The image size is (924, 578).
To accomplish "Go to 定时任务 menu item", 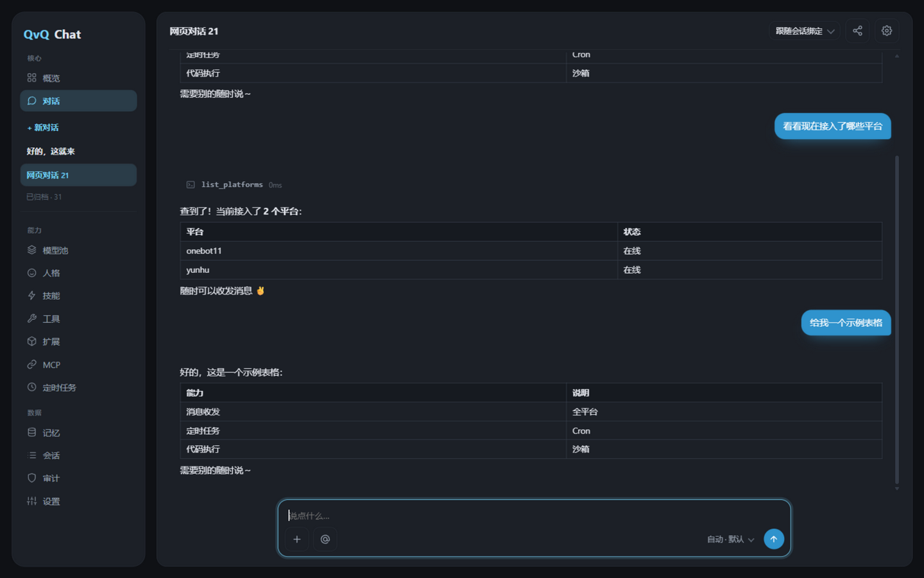I will tap(78, 387).
